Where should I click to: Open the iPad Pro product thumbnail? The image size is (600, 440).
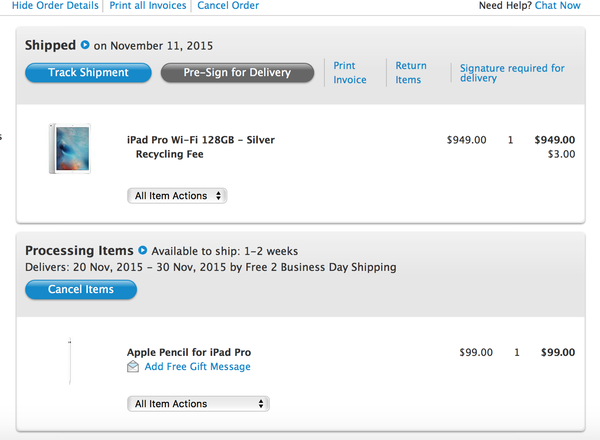(x=70, y=148)
